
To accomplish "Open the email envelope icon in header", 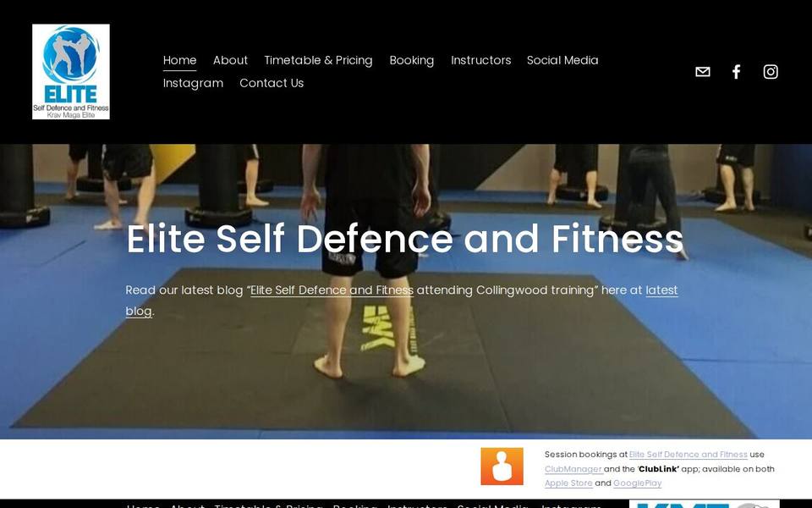I will click(x=702, y=71).
